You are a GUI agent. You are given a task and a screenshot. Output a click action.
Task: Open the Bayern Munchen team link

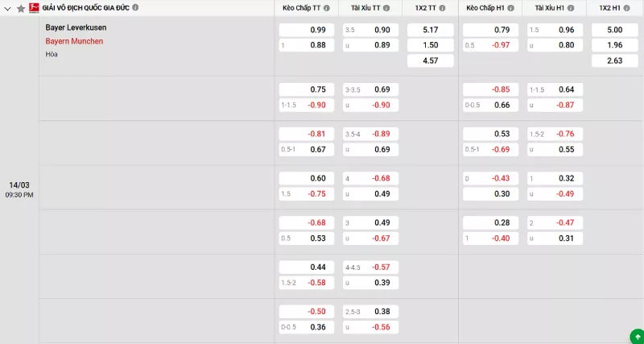pyautogui.click(x=74, y=41)
